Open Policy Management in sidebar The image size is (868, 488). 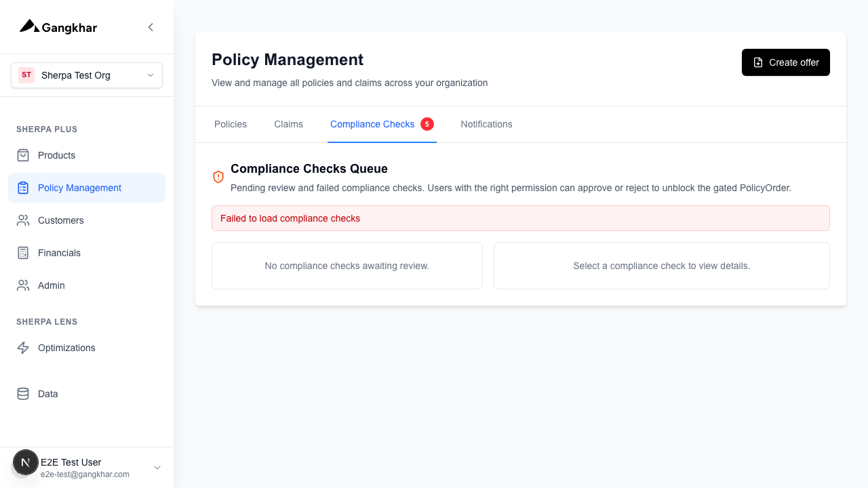[x=87, y=188]
